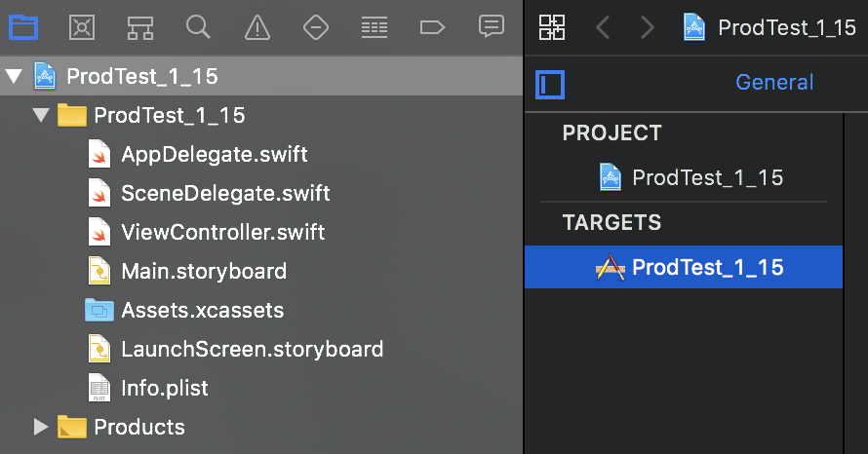Click the asset catalog folder icon

coord(99,310)
